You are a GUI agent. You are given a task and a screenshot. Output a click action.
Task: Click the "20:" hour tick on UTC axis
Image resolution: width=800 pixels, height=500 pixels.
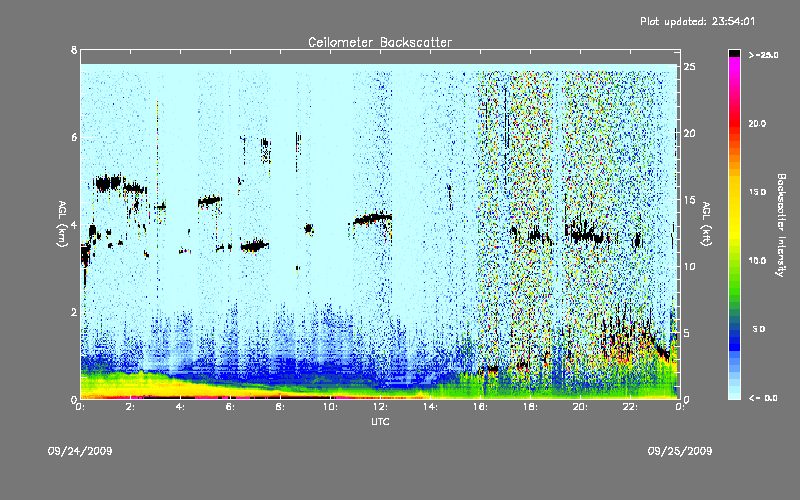pos(581,407)
